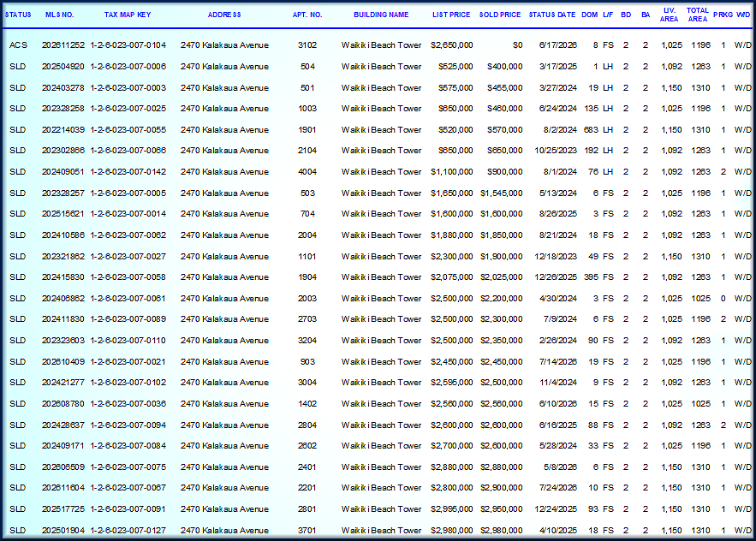Click the LIV. AREA column header
The height and width of the screenshot is (541, 756).
[669, 15]
